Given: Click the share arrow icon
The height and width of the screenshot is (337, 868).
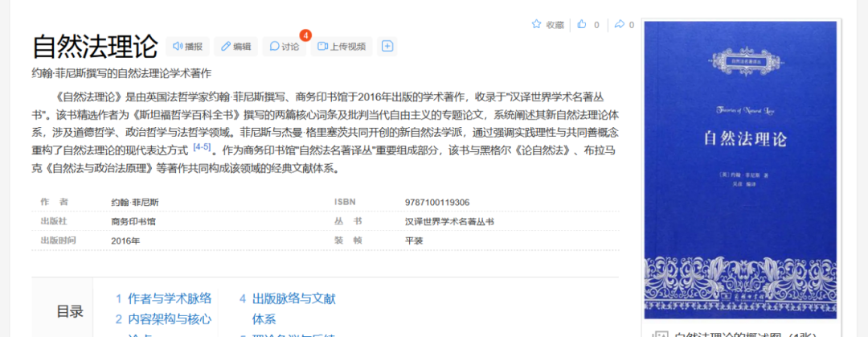Looking at the screenshot, I should coord(620,24).
